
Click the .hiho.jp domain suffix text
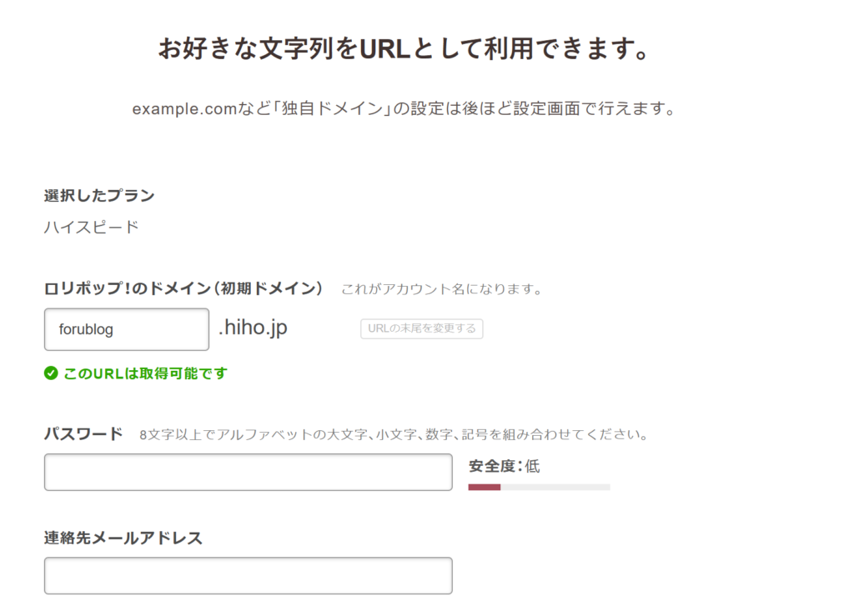click(253, 328)
